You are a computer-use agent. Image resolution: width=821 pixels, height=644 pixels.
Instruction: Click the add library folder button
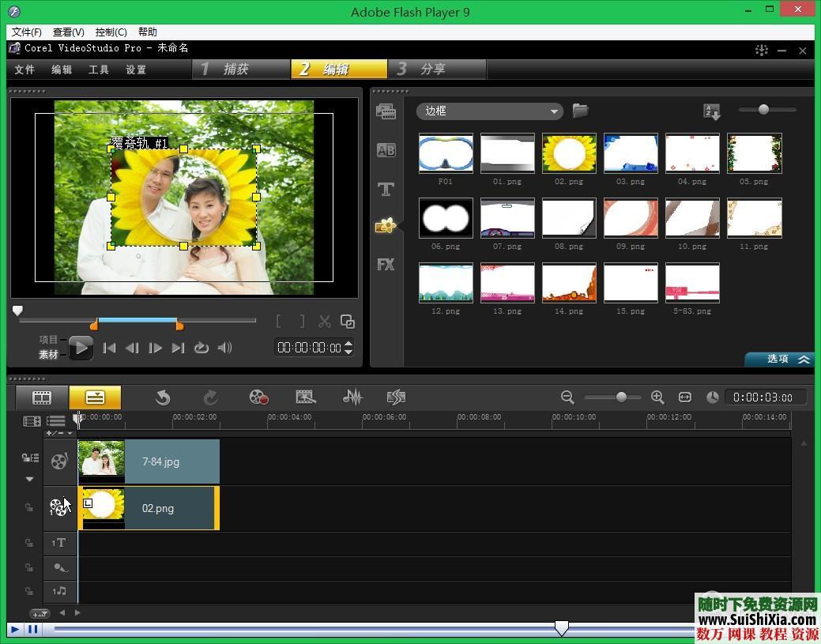(x=581, y=111)
